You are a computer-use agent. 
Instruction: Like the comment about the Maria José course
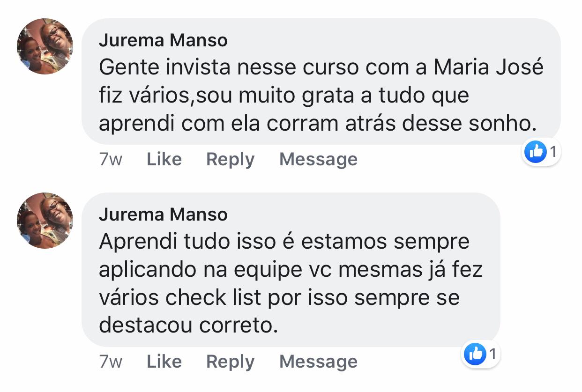point(164,159)
